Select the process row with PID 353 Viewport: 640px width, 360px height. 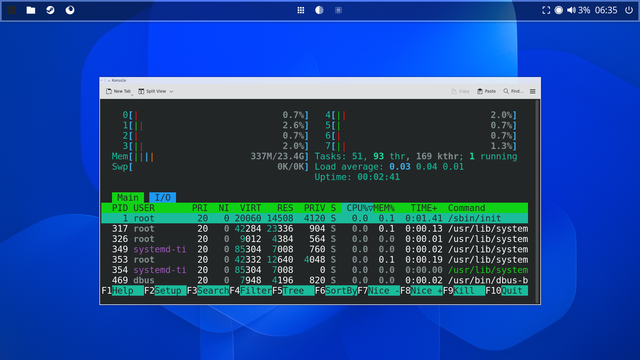pos(315,260)
